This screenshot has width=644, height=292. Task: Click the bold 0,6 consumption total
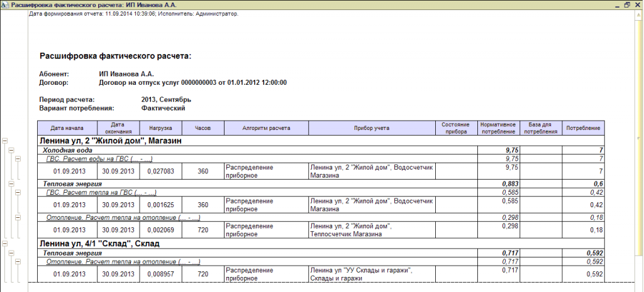(x=583, y=184)
